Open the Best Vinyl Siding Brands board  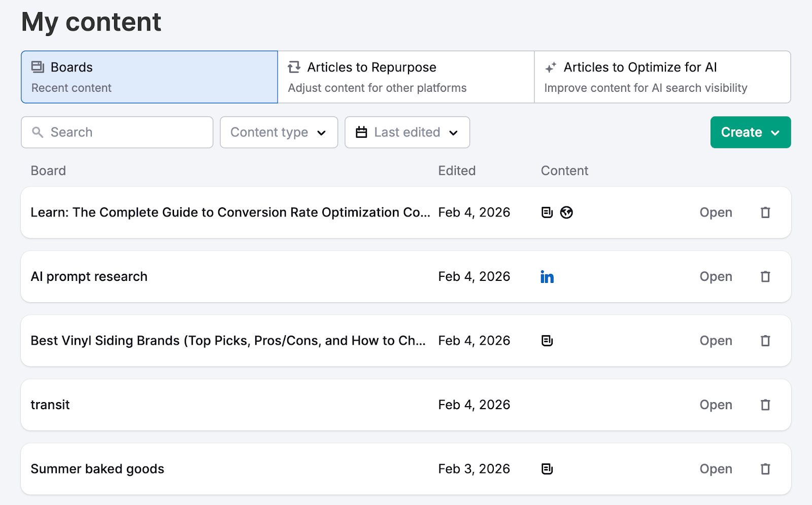pyautogui.click(x=716, y=341)
